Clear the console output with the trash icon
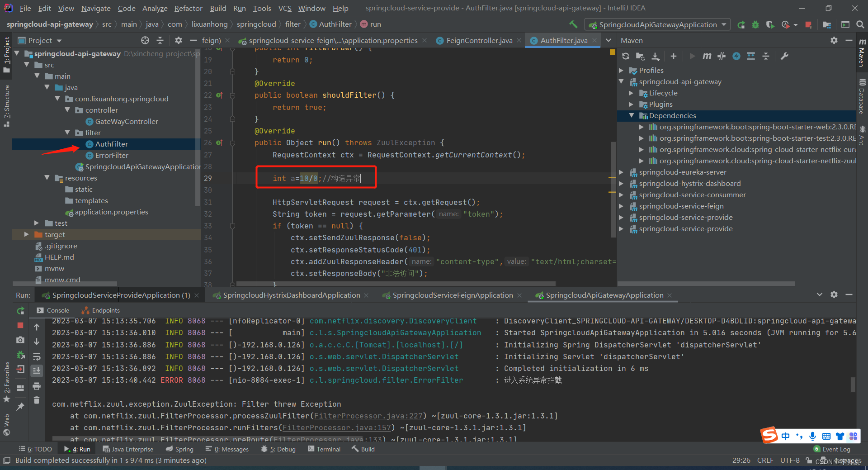 point(37,400)
